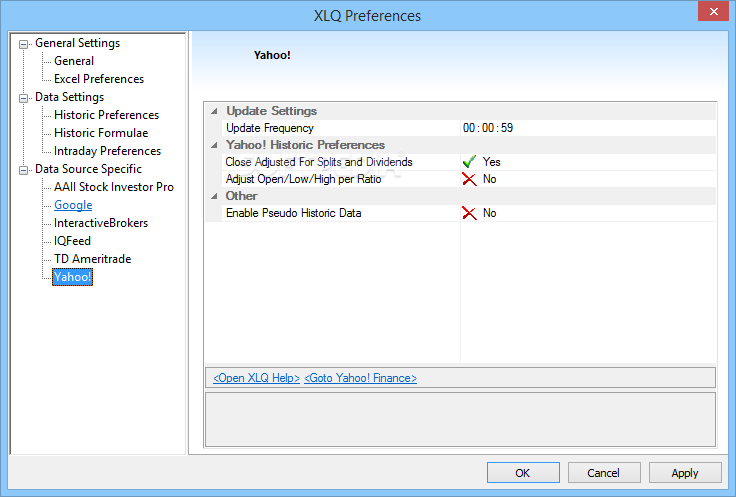Confirm settings with the OK button
736x497 pixels.
pos(523,473)
